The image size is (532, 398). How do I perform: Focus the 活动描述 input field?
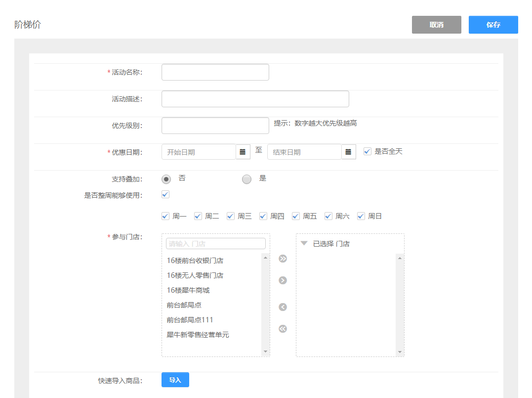tap(255, 99)
